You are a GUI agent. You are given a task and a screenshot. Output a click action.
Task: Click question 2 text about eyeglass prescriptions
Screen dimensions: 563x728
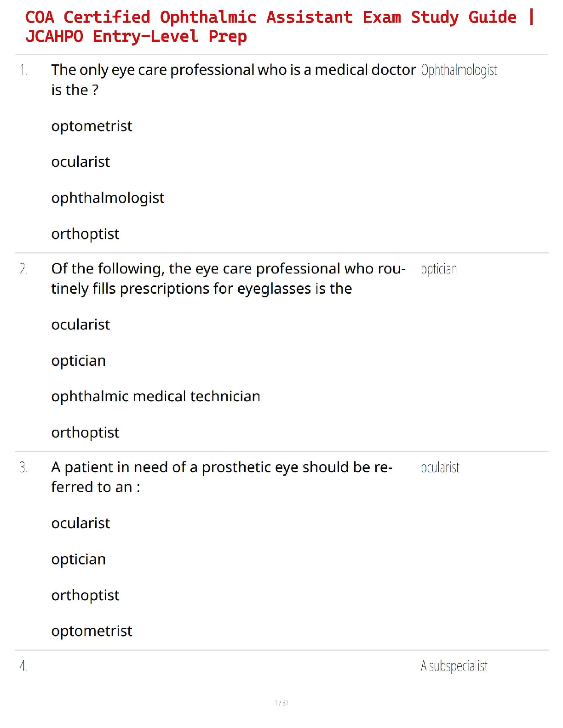(x=228, y=279)
